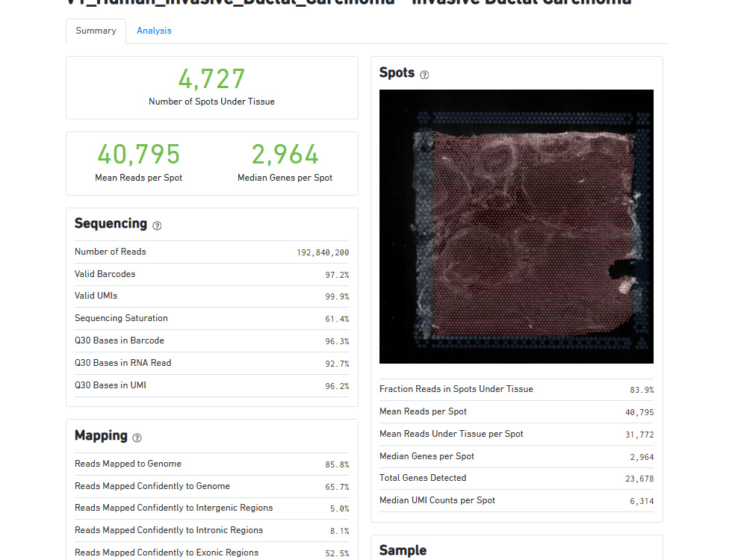
Task: Select Mean Reads per Spot table label
Action: point(423,411)
